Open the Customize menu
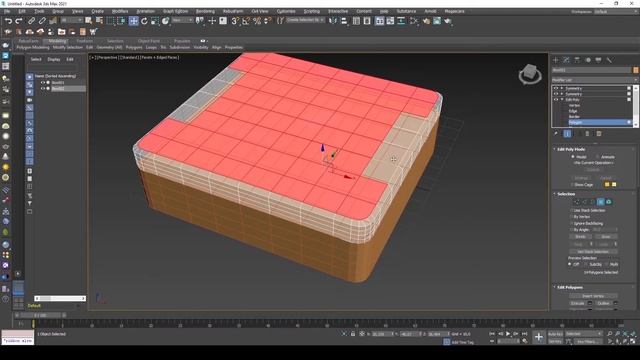Viewport: 640px width, 360px height. [286, 11]
